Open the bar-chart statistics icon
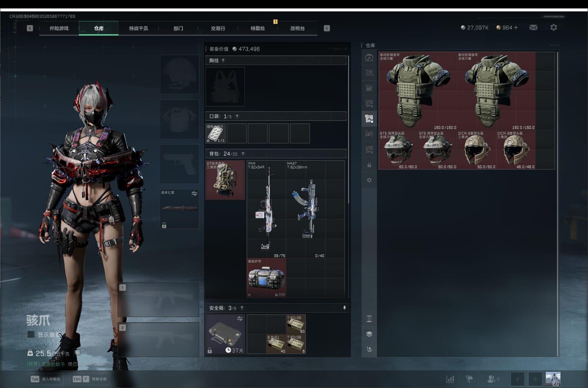The width and height of the screenshot is (588, 388). 450,379
